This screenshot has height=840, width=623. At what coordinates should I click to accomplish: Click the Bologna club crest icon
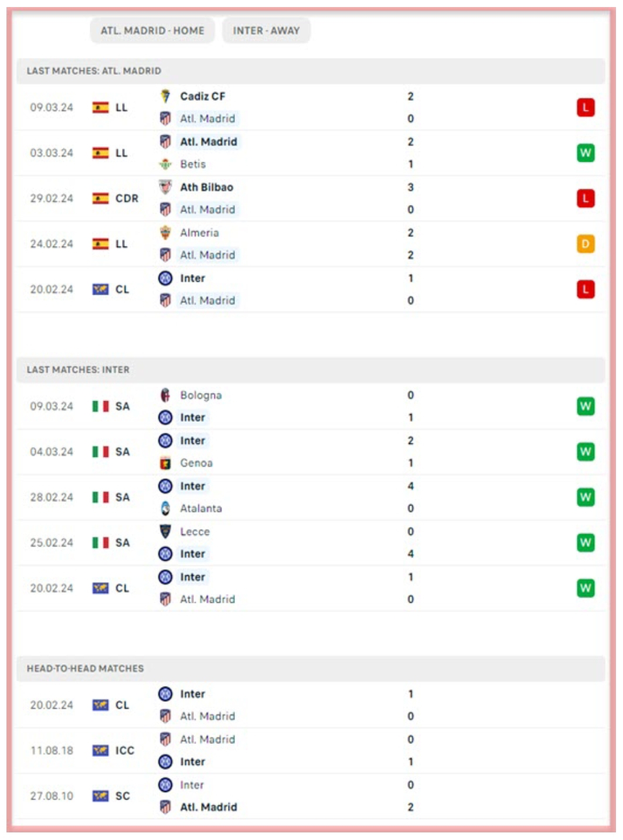coord(165,395)
